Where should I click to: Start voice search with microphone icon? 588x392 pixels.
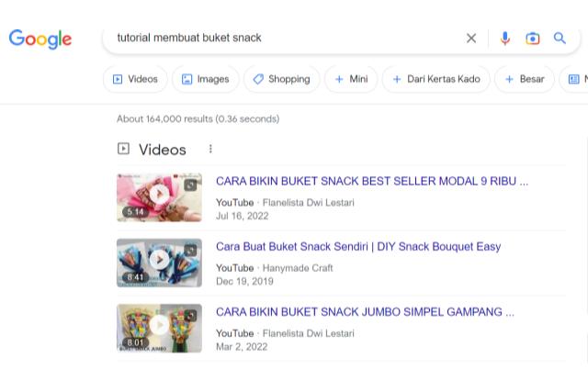pyautogui.click(x=504, y=39)
